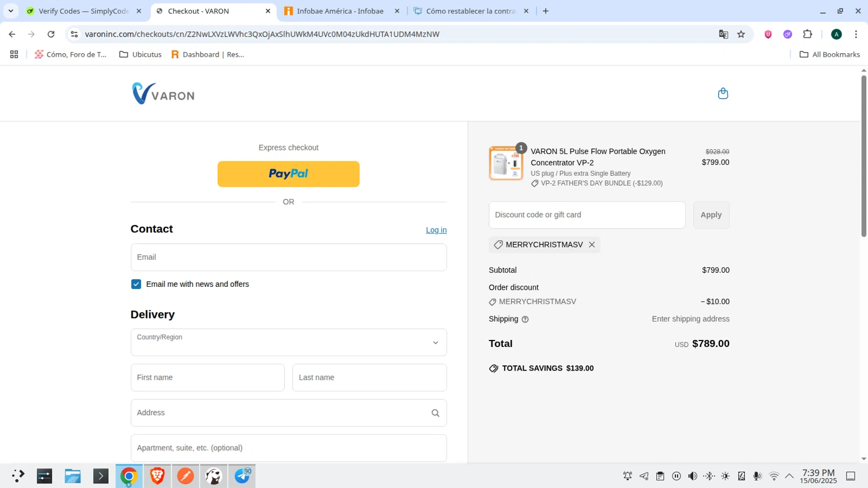Open a new browser tab

click(545, 11)
